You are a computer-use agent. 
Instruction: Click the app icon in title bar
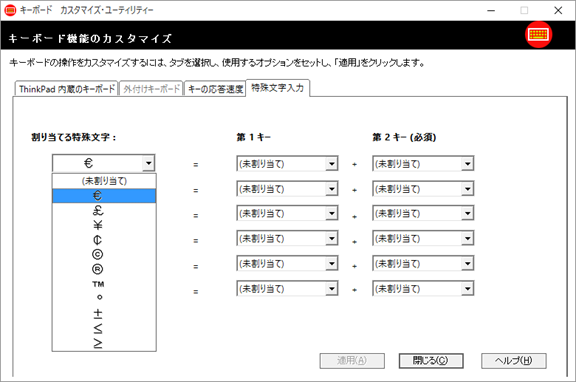[x=10, y=10]
